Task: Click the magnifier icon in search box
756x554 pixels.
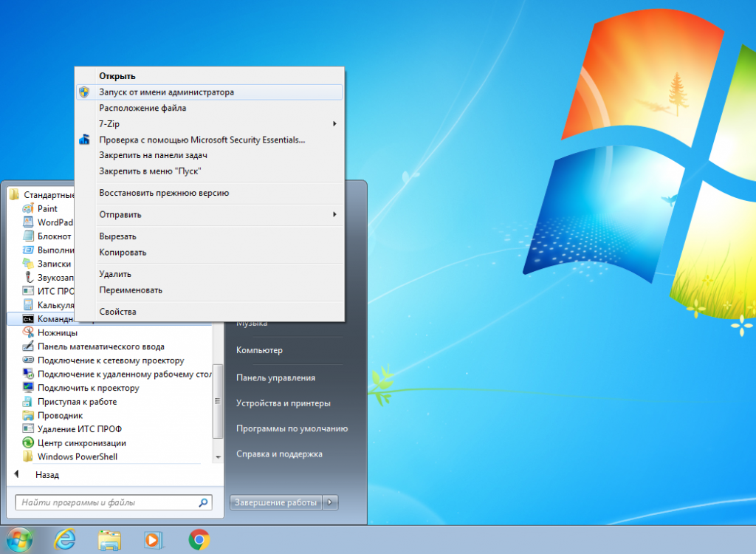Action: pyautogui.click(x=204, y=502)
